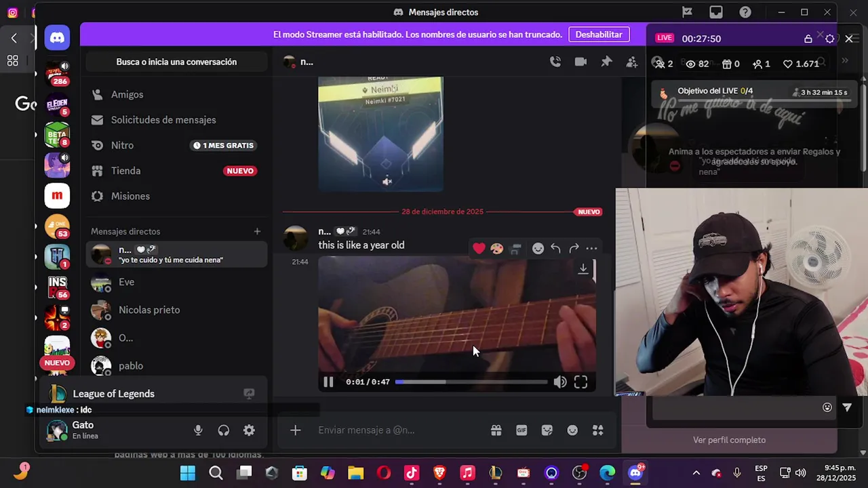Screen dimensions: 868x488
Task: View the 1.671 likes count in the LIVE overlay
Action: pos(801,64)
